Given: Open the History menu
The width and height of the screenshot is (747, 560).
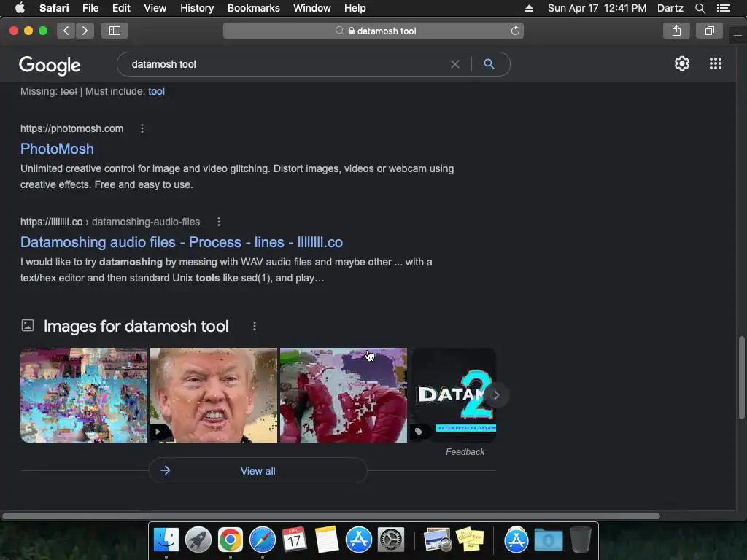Looking at the screenshot, I should pos(197,8).
